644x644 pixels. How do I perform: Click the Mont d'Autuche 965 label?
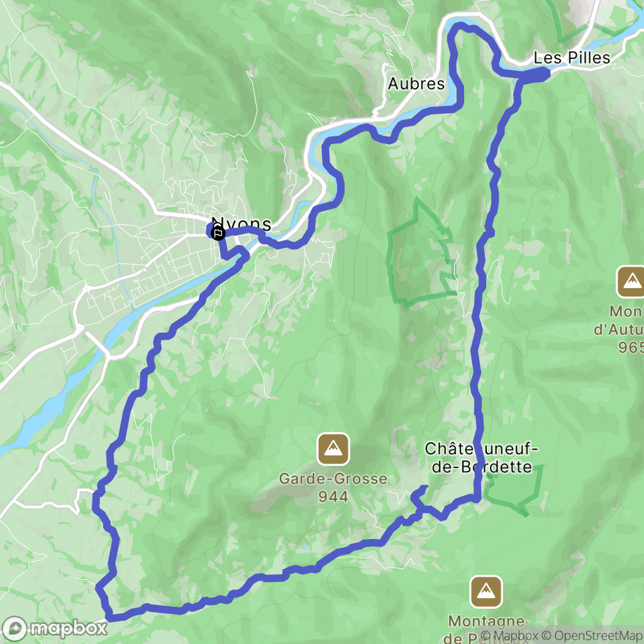pyautogui.click(x=619, y=329)
